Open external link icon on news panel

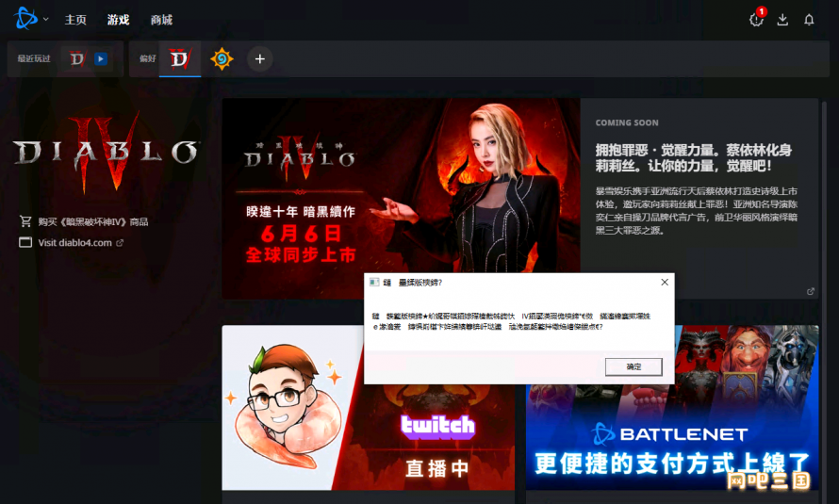pos(811,291)
